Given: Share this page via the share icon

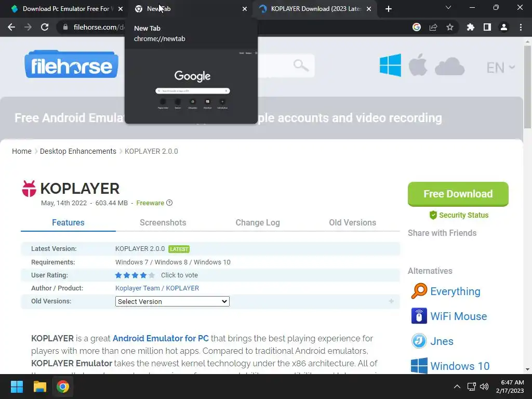Looking at the screenshot, I should [433, 27].
